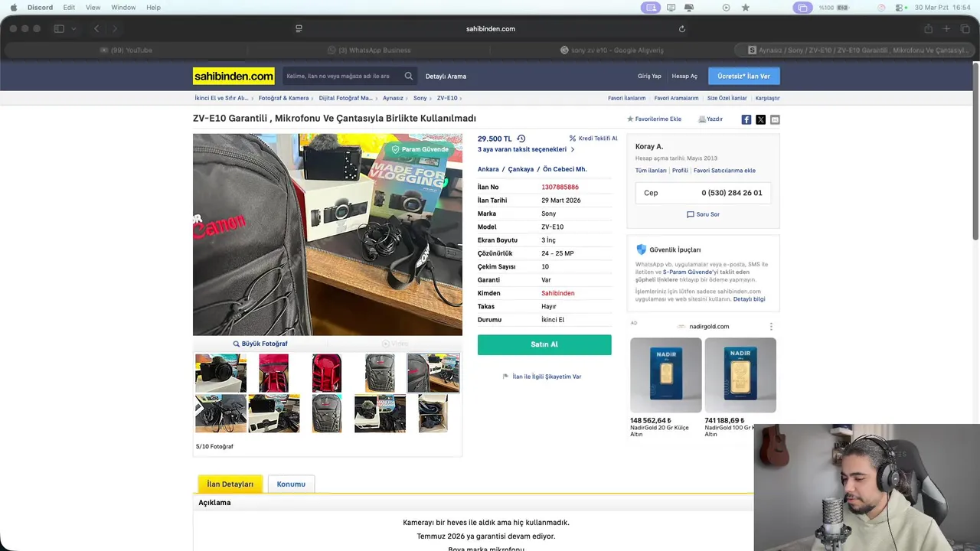The width and height of the screenshot is (980, 551).
Task: Click the flag icon for listing complaint
Action: 505,377
